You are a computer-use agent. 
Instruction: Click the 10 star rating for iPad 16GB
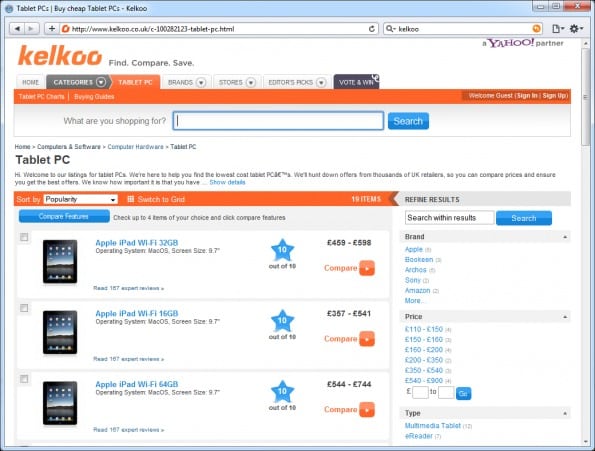[282, 321]
